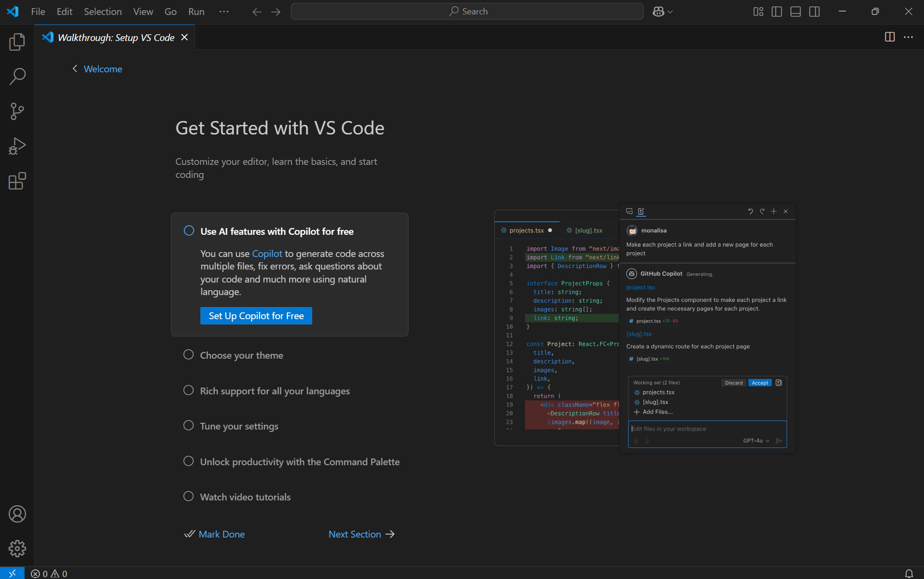Viewport: 924px width, 579px height.
Task: Switch to the projects.tsx tab
Action: (x=527, y=230)
